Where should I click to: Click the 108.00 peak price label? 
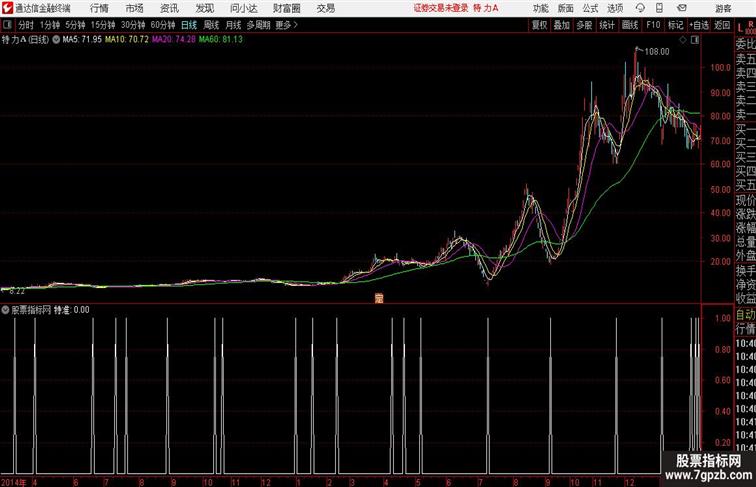point(657,52)
